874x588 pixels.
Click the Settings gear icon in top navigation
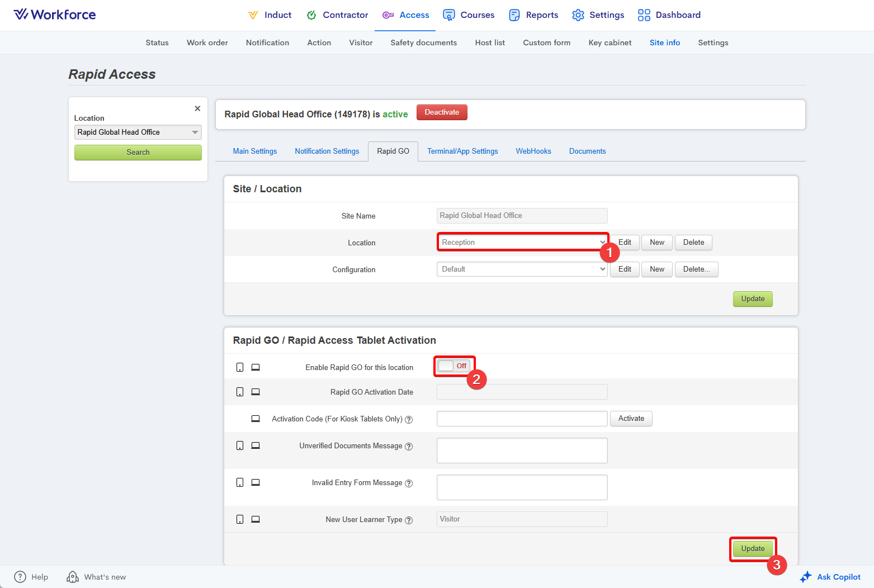coord(578,15)
